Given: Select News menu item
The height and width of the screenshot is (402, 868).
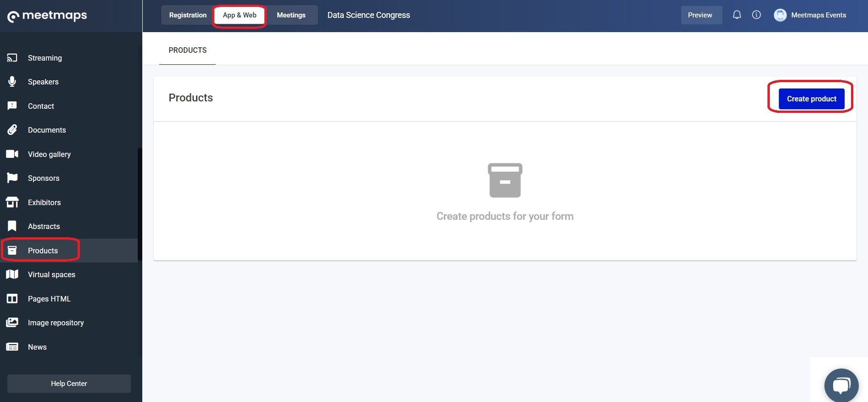Looking at the screenshot, I should click(69, 347).
